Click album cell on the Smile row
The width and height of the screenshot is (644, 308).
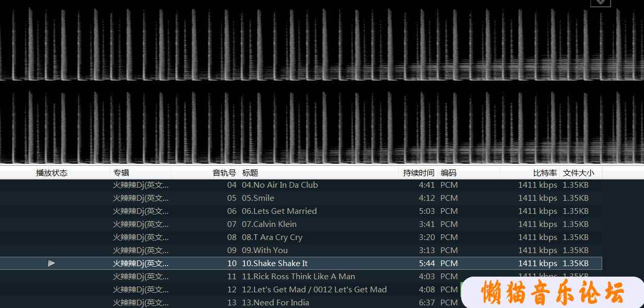[x=141, y=198]
